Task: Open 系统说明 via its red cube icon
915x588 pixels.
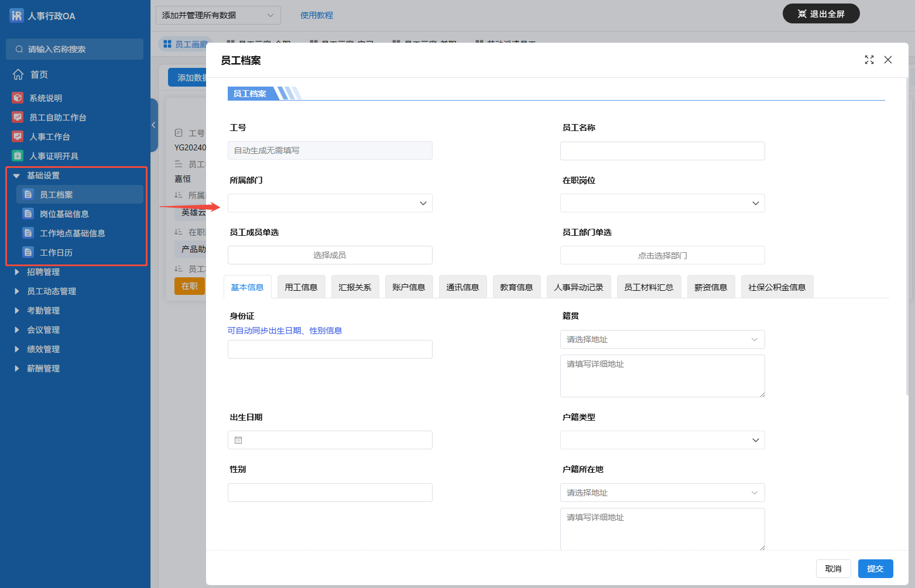Action: pyautogui.click(x=18, y=98)
